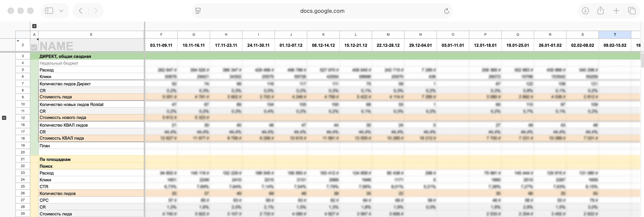The height and width of the screenshot is (217, 644).
Task: Click the vertical scrollbar thumb on the right
Action: (x=642, y=61)
